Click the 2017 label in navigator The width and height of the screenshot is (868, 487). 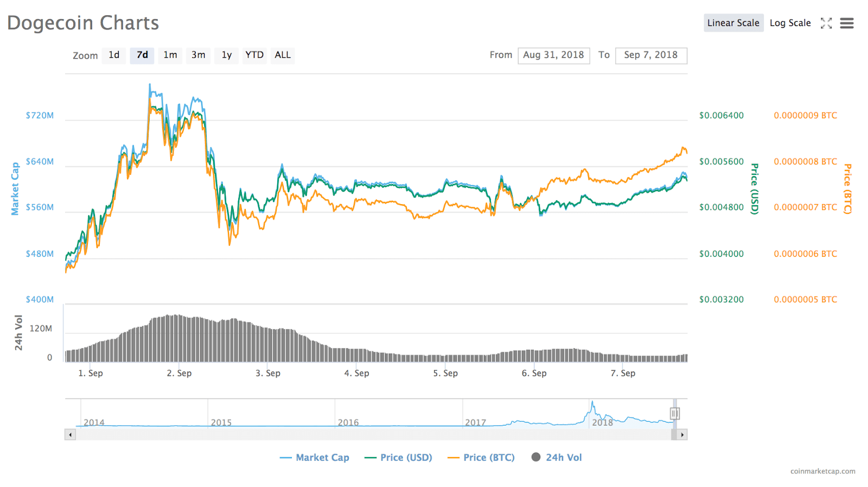[476, 422]
